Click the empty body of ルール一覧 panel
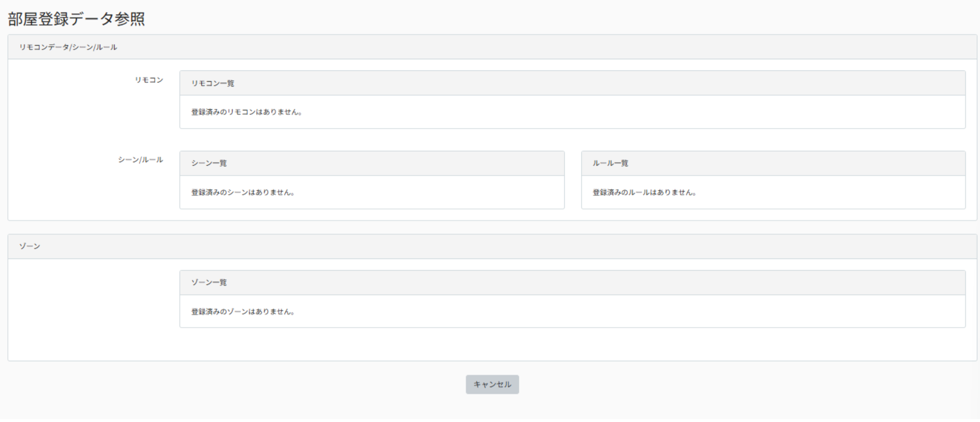 [x=831, y=193]
